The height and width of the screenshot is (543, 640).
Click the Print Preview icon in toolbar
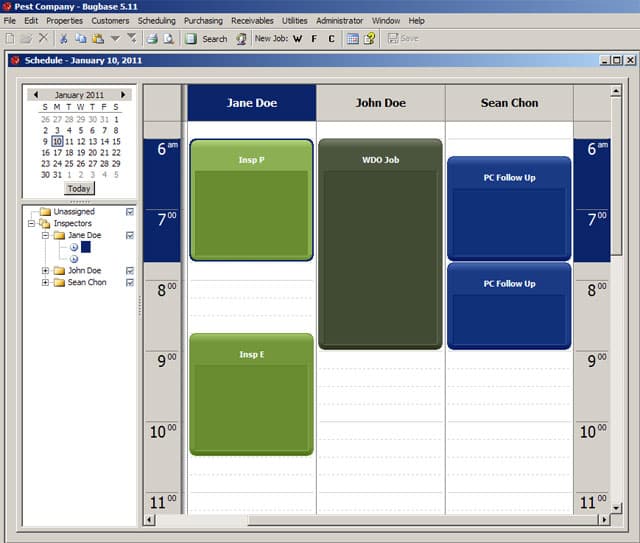point(168,39)
